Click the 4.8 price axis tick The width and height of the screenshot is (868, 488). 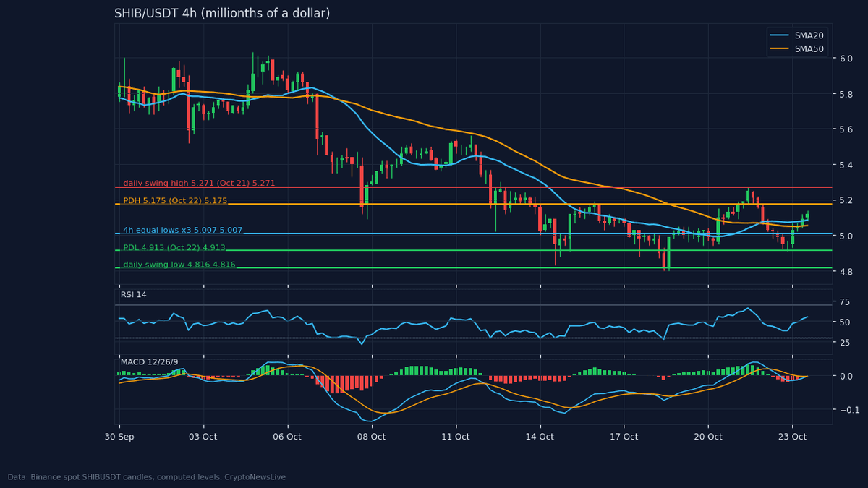click(846, 272)
